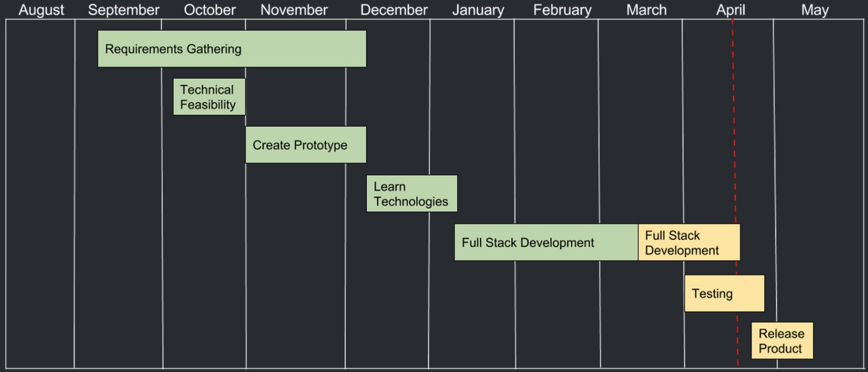868x372 pixels.
Task: Select the Release Product task bar
Action: point(782,341)
